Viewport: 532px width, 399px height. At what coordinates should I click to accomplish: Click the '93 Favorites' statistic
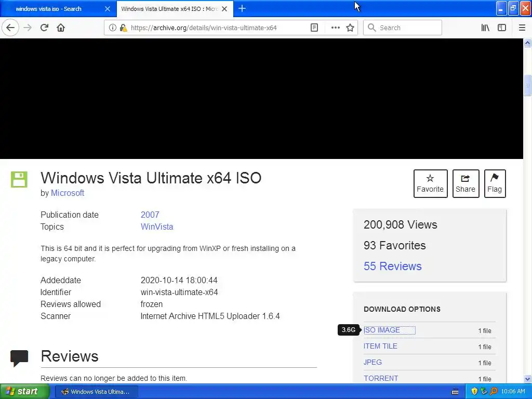tap(395, 245)
